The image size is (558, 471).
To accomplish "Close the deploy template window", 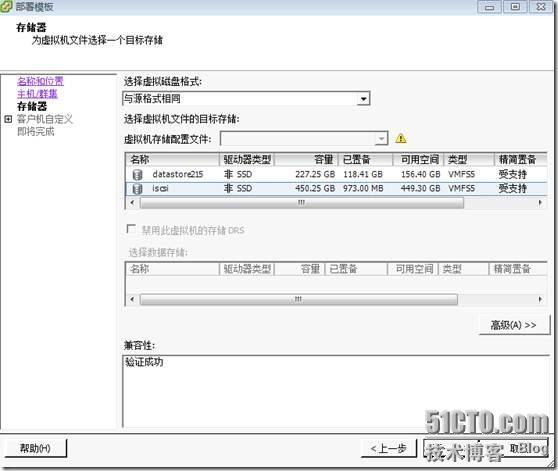I will point(541,7).
